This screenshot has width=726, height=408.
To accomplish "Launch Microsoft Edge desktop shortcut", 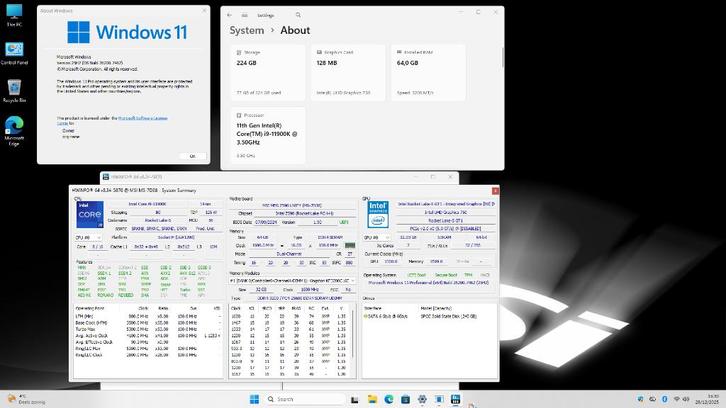I will point(14,131).
